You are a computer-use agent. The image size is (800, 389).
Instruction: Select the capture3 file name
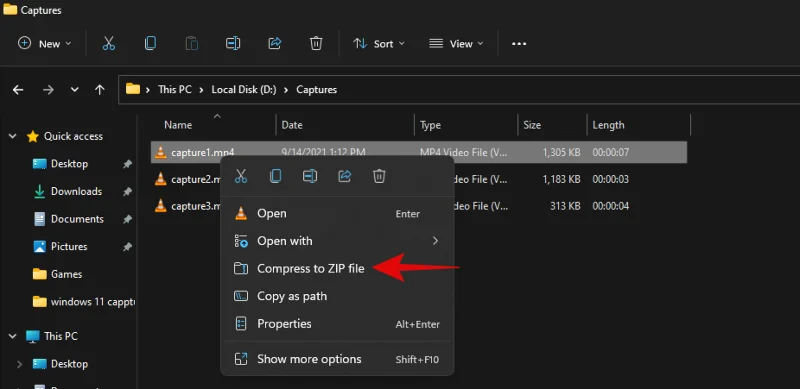coord(196,206)
